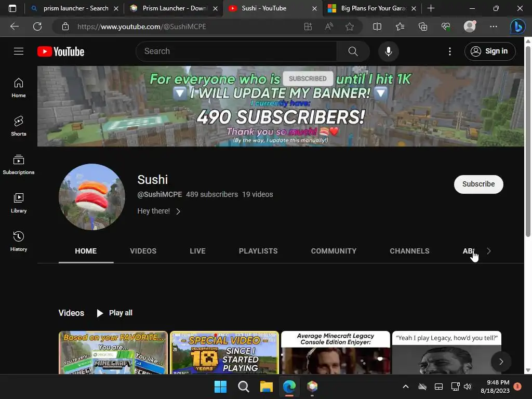The height and width of the screenshot is (399, 532).
Task: Advance the video shelf with the next arrow
Action: 501,362
